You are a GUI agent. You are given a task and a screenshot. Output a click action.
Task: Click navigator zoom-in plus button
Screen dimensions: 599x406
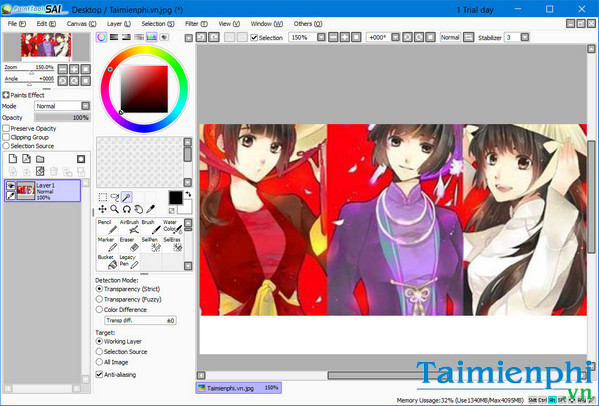click(x=74, y=69)
